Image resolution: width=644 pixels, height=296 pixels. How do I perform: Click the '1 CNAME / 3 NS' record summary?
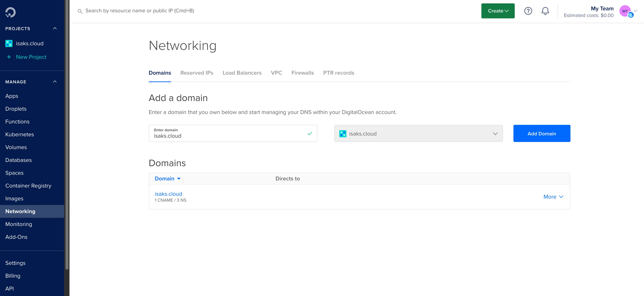coord(170,200)
